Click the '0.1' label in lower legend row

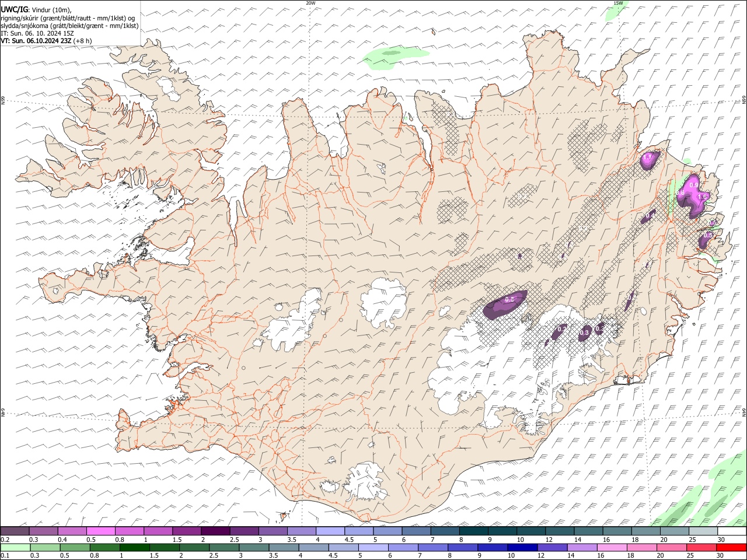[5, 556]
